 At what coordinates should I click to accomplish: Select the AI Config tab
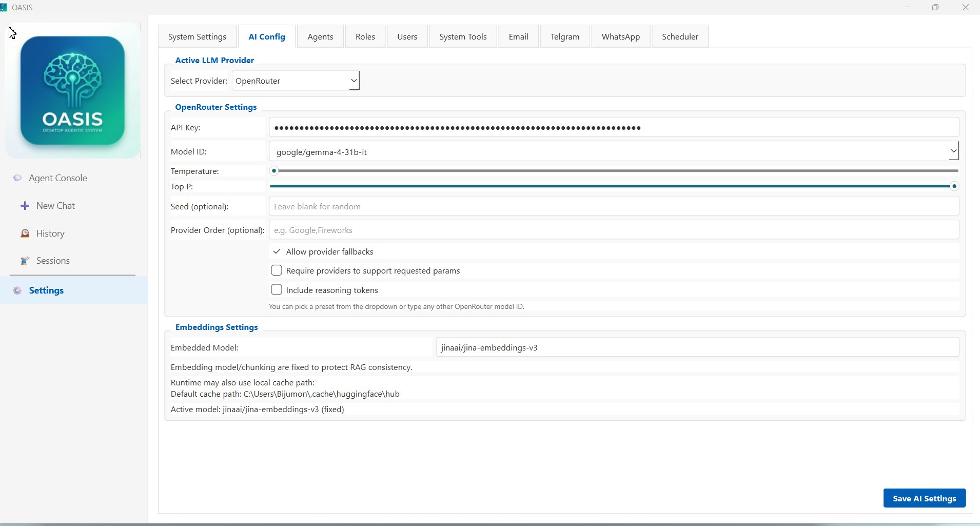267,36
